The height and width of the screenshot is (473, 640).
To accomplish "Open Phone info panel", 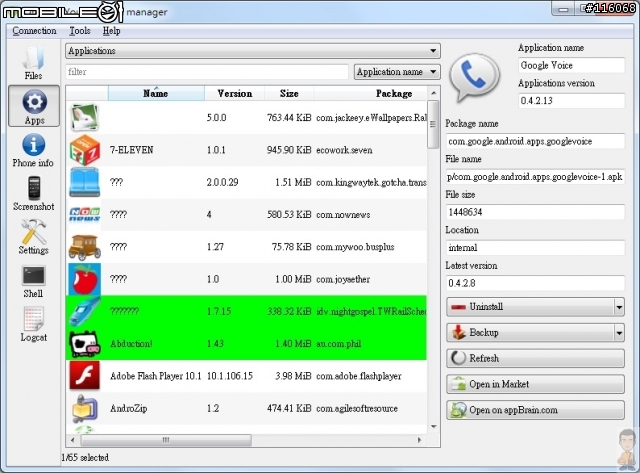I will click(33, 151).
